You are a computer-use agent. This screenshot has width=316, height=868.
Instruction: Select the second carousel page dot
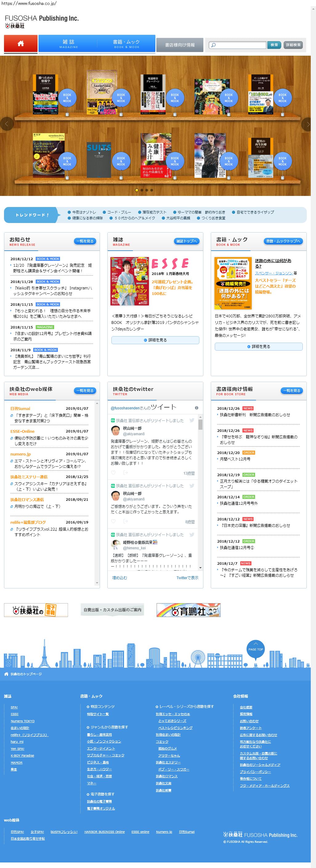point(142,190)
